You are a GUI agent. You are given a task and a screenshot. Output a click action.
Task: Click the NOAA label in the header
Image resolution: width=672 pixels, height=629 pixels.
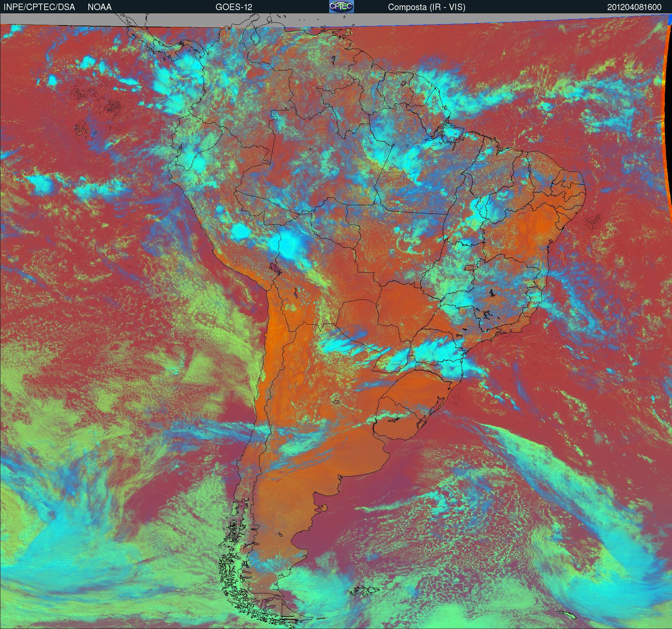[100, 7]
